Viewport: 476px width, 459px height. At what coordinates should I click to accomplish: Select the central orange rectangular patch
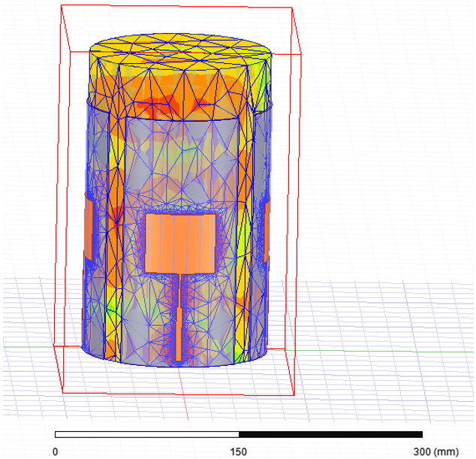point(179,241)
